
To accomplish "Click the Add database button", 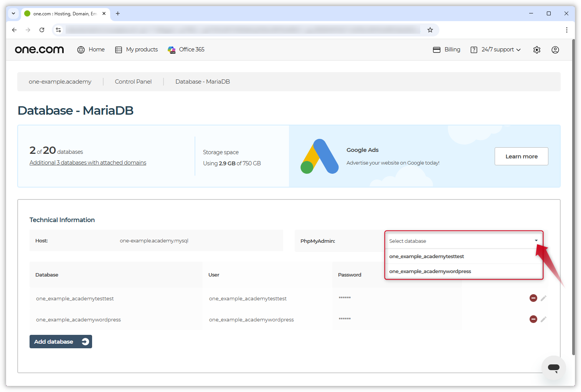I will 61,341.
